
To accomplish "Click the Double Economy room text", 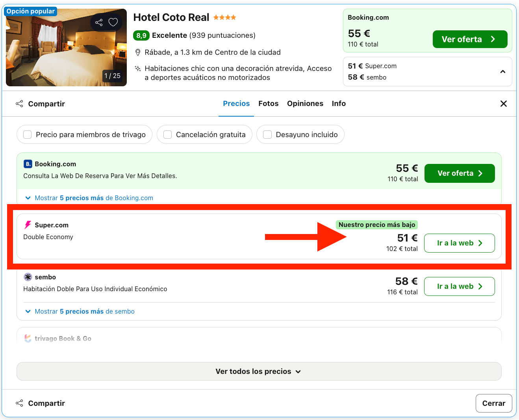I will coord(48,237).
